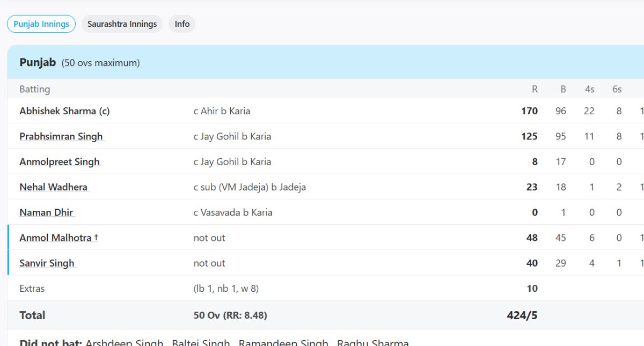Open Abhishek Sharma's player profile link
Screen dimensions: 644x346
pos(64,111)
